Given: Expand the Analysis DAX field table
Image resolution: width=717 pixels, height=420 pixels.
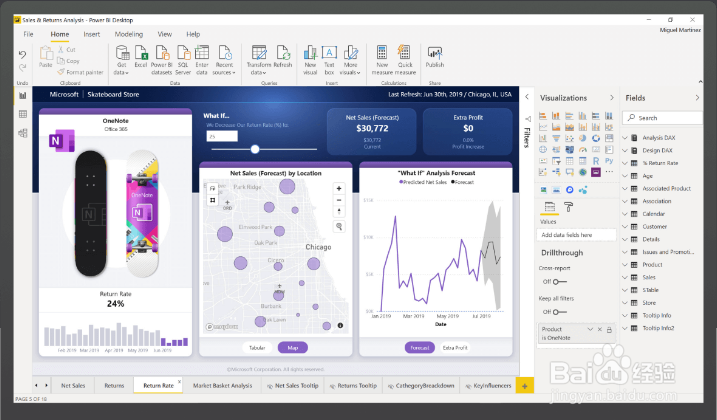Looking at the screenshot, I should tap(625, 138).
